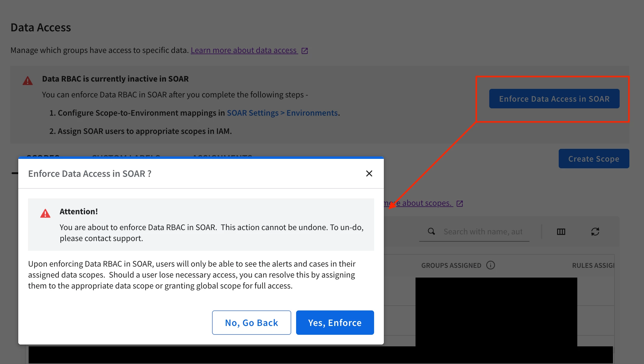Click the red warning icon in dialog
The height and width of the screenshot is (364, 644).
45,213
